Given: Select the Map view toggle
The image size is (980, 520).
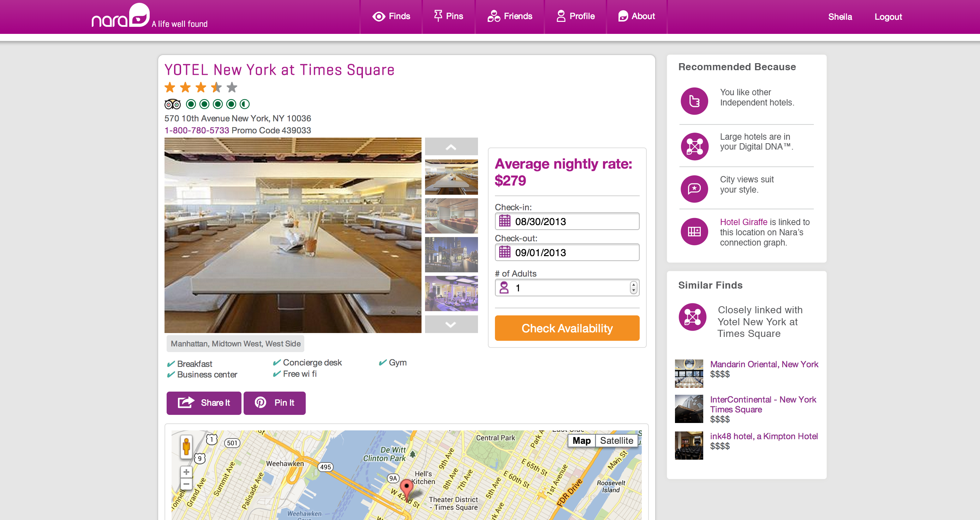Looking at the screenshot, I should tap(581, 440).
